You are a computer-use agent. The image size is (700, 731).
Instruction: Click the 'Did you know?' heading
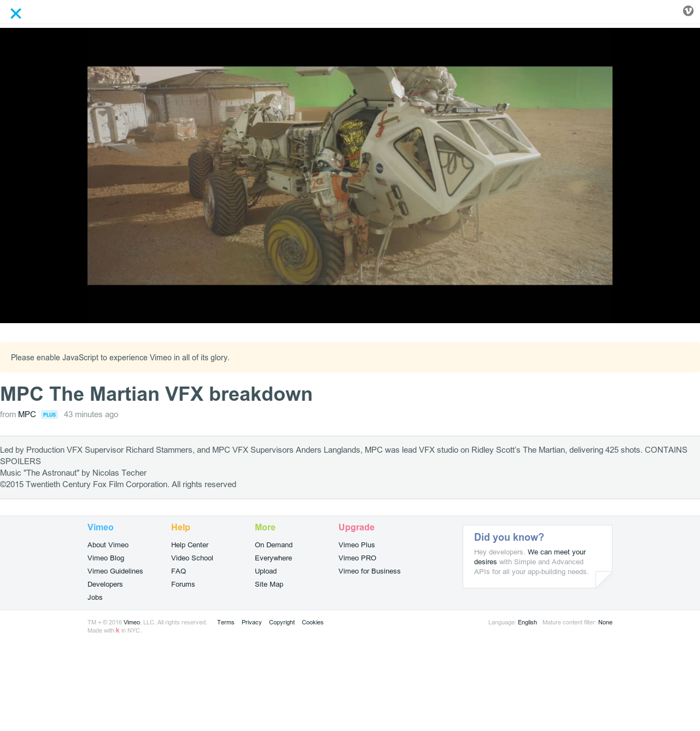[509, 537]
